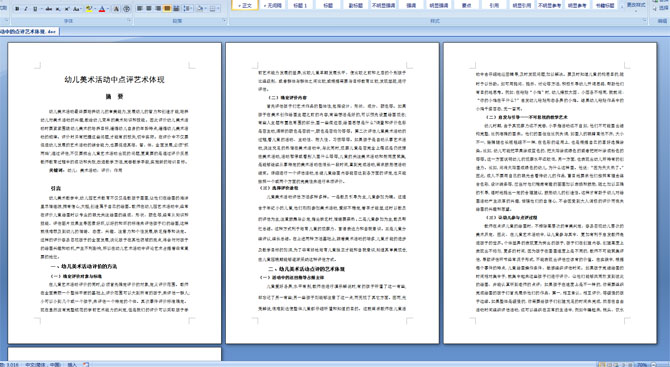Apply the 标题 1 style
The width and height of the screenshot is (670, 367).
(300, 6)
